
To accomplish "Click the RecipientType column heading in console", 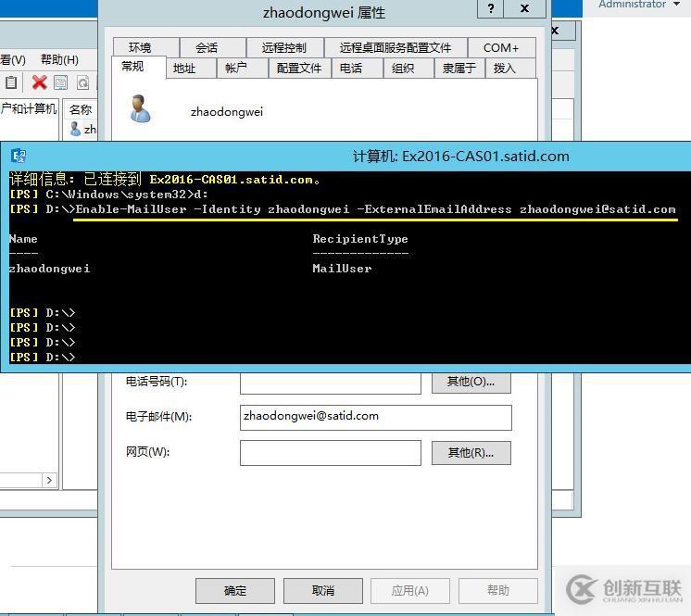I will click(x=360, y=239).
